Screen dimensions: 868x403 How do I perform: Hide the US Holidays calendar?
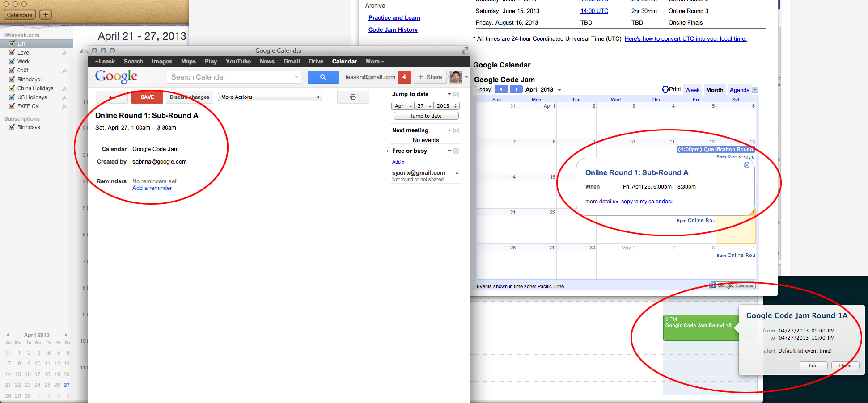12,97
